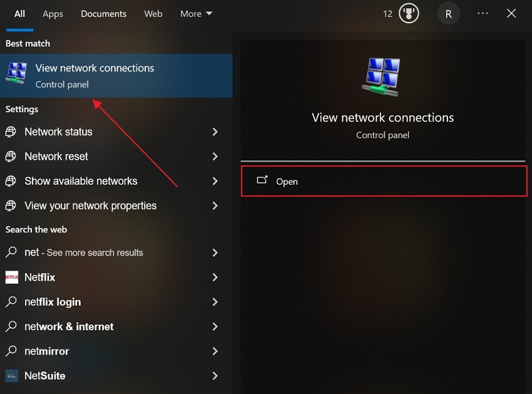Click the large network connections icon in preview
The height and width of the screenshot is (394, 532).
(x=382, y=77)
